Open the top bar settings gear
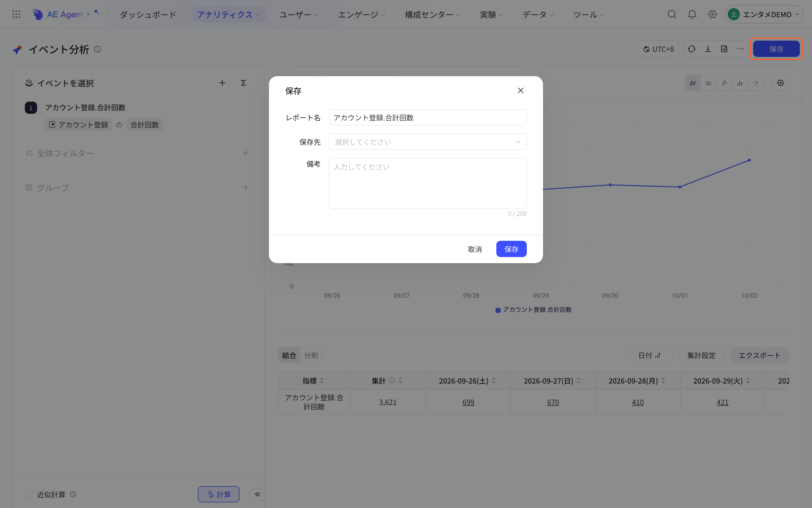The width and height of the screenshot is (812, 508). (712, 14)
